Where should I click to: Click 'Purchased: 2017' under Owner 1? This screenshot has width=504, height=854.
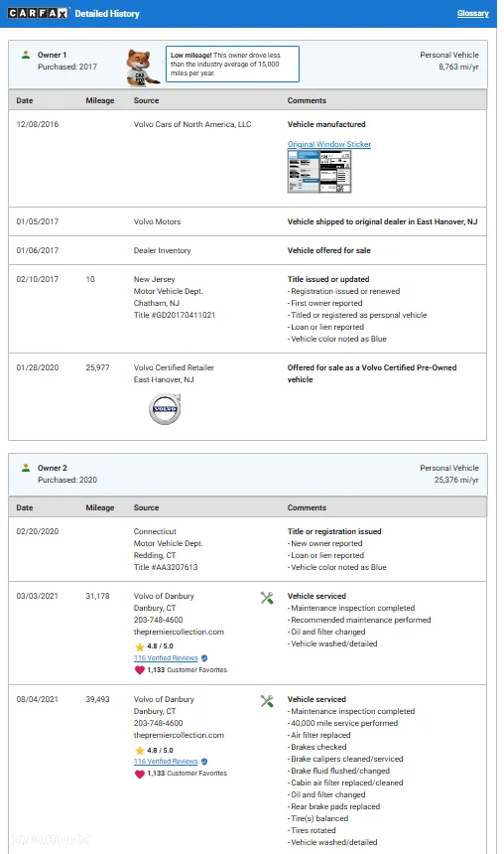[66, 67]
